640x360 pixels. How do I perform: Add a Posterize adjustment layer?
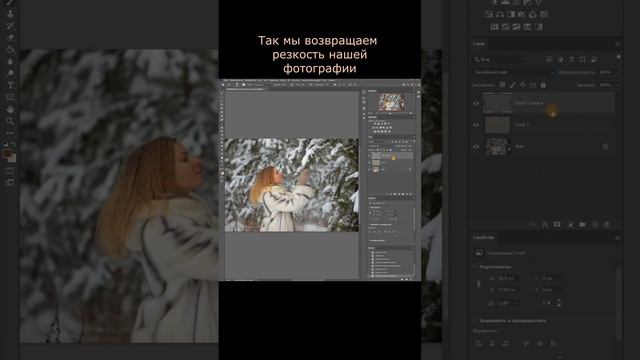(x=505, y=27)
